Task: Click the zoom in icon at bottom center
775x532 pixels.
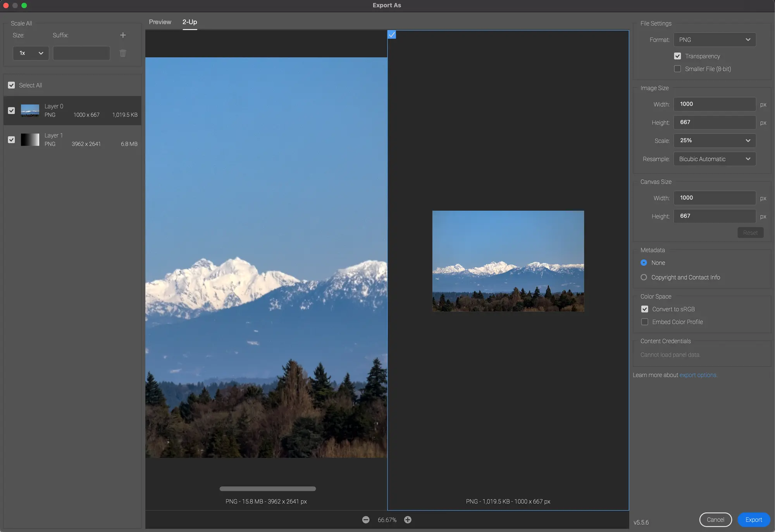Action: (x=408, y=520)
